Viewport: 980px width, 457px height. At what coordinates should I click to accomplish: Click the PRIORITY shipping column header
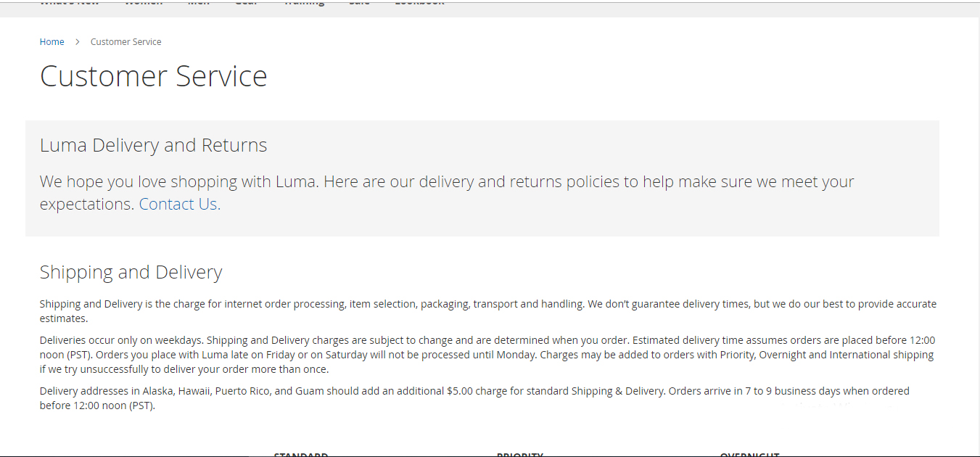tap(519, 454)
